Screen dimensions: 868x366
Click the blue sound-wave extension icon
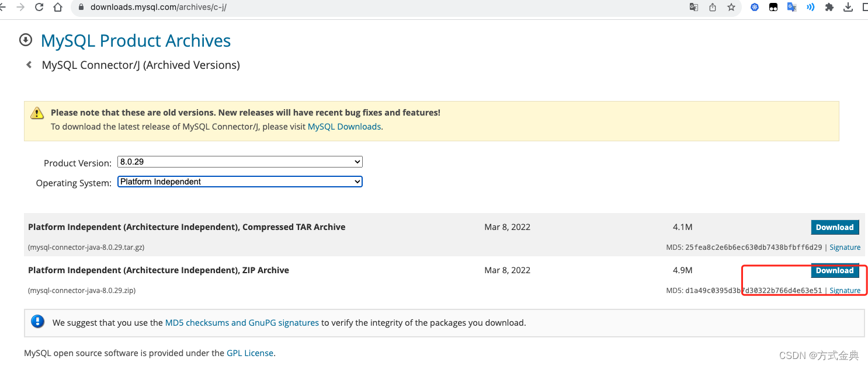pyautogui.click(x=811, y=8)
